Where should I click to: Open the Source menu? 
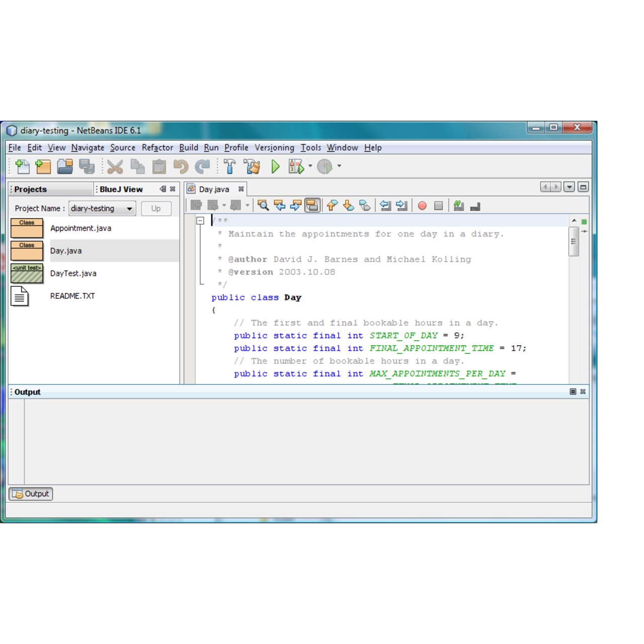click(123, 147)
